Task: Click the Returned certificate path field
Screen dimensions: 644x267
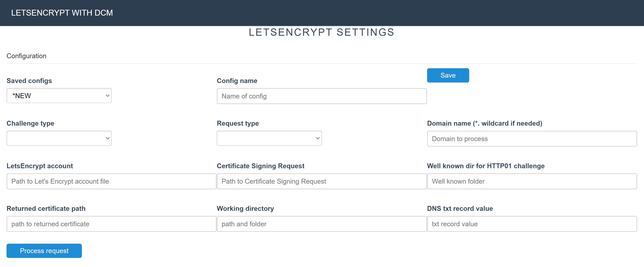Action: click(x=111, y=224)
